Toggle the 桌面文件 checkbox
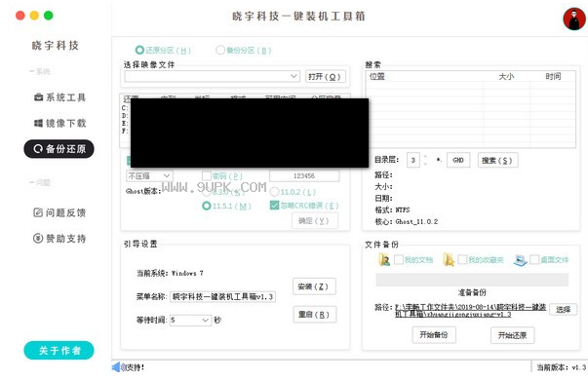 [x=534, y=259]
